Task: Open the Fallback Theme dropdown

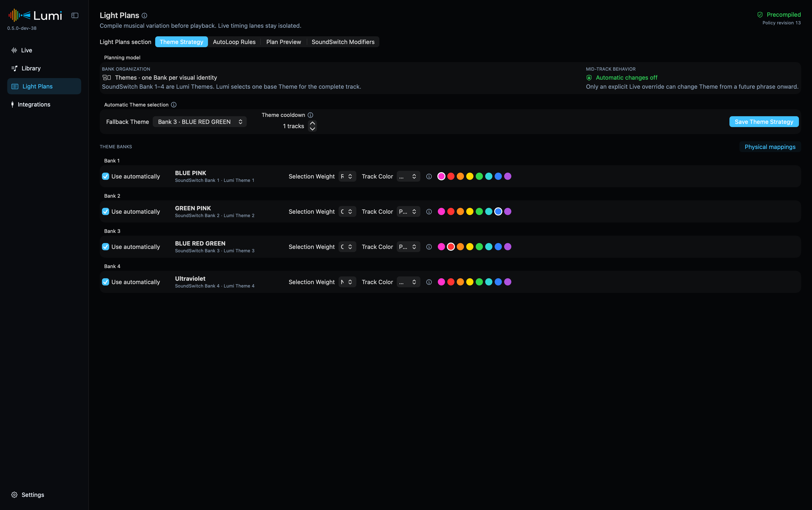Action: point(200,122)
